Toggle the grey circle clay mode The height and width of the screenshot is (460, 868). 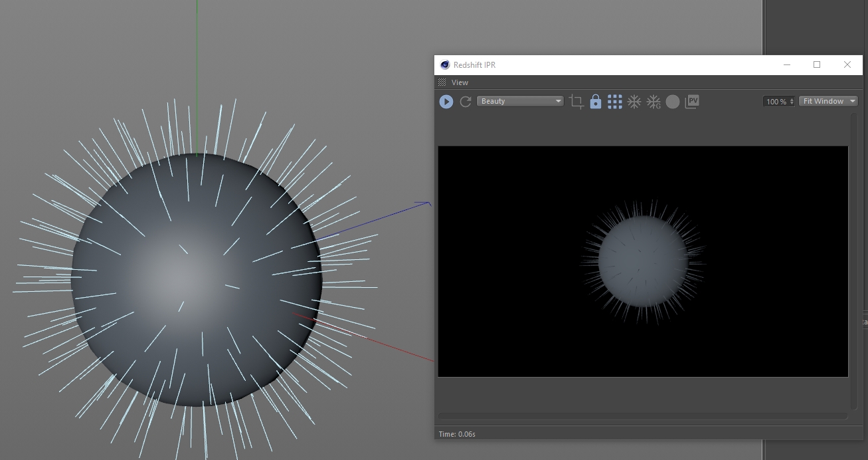point(673,102)
